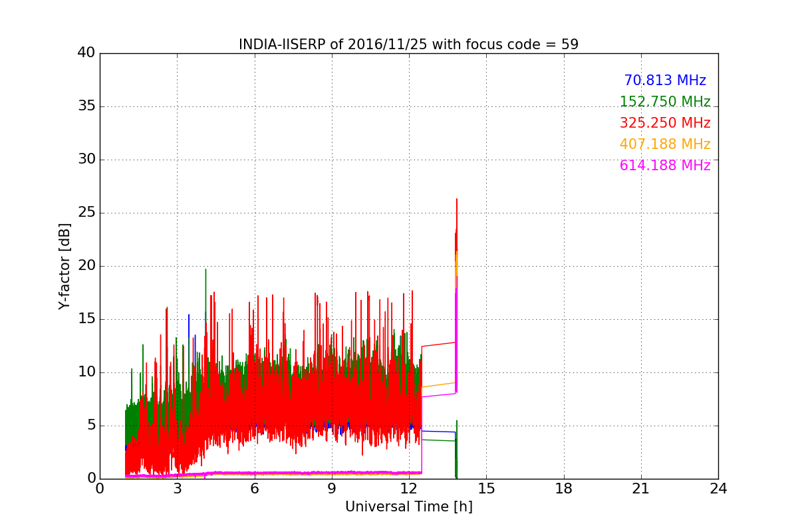This screenshot has width=798, height=532.
Task: Click the x-axis tick label 24
Action: click(x=718, y=488)
